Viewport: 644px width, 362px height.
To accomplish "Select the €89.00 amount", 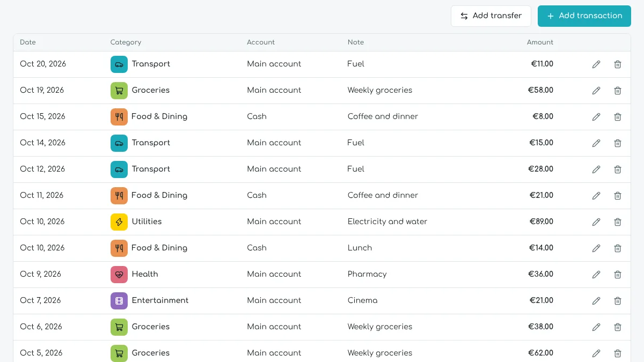I will pos(540,221).
